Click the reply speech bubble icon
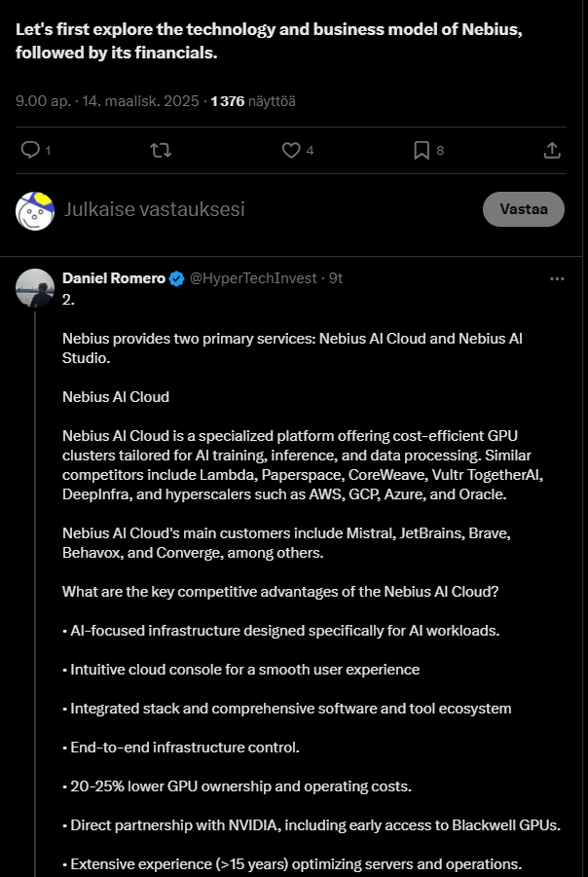 pyautogui.click(x=30, y=150)
